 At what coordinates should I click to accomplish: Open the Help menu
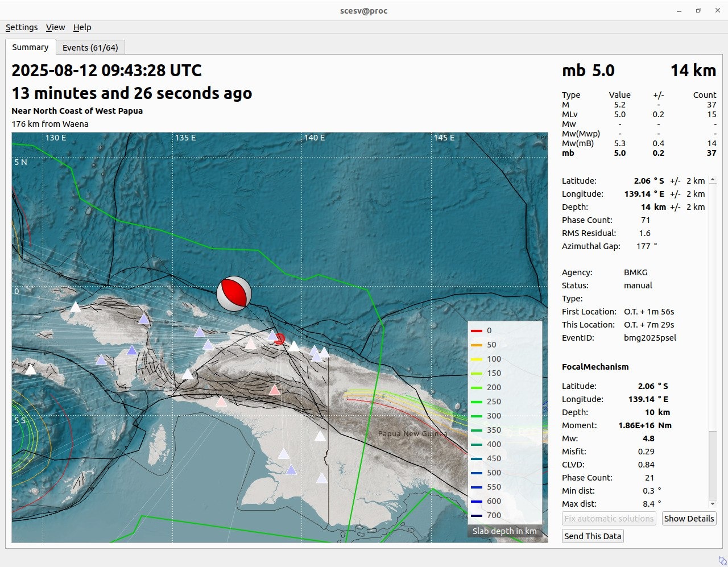click(x=82, y=27)
